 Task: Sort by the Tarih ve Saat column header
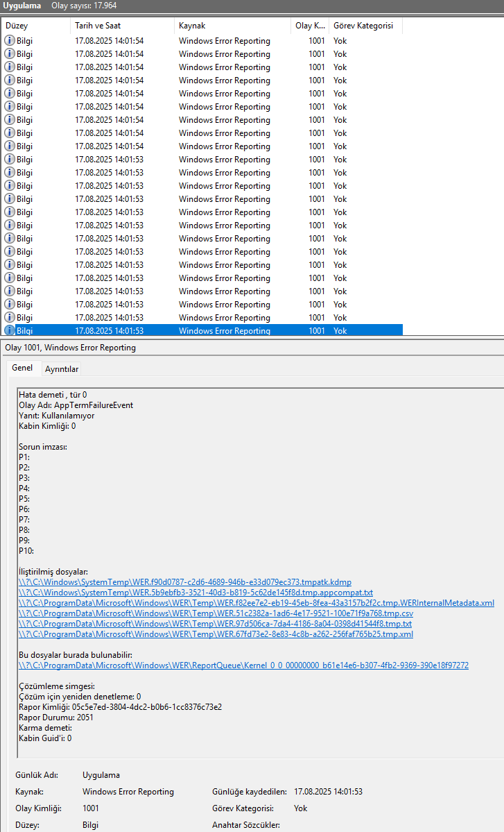[x=122, y=26]
